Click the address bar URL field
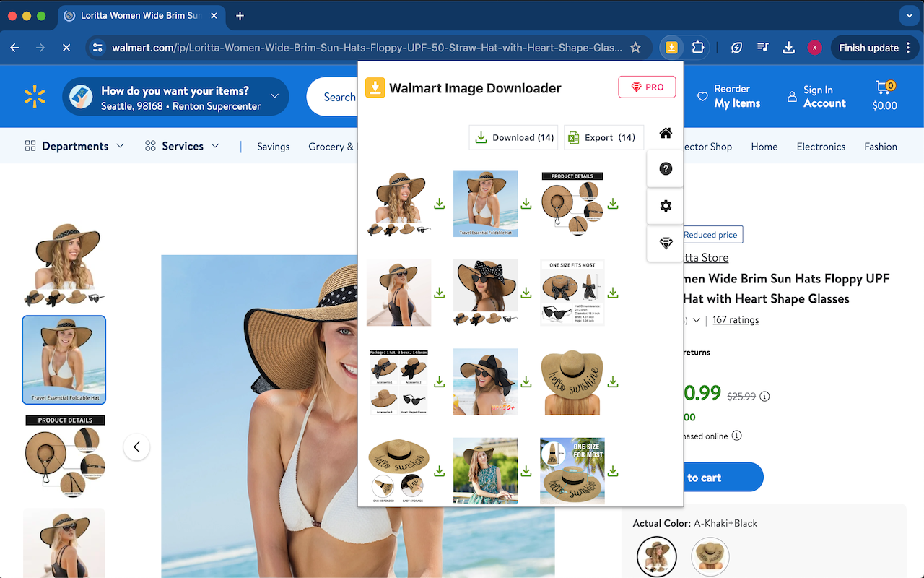This screenshot has height=578, width=924. pyautogui.click(x=367, y=48)
